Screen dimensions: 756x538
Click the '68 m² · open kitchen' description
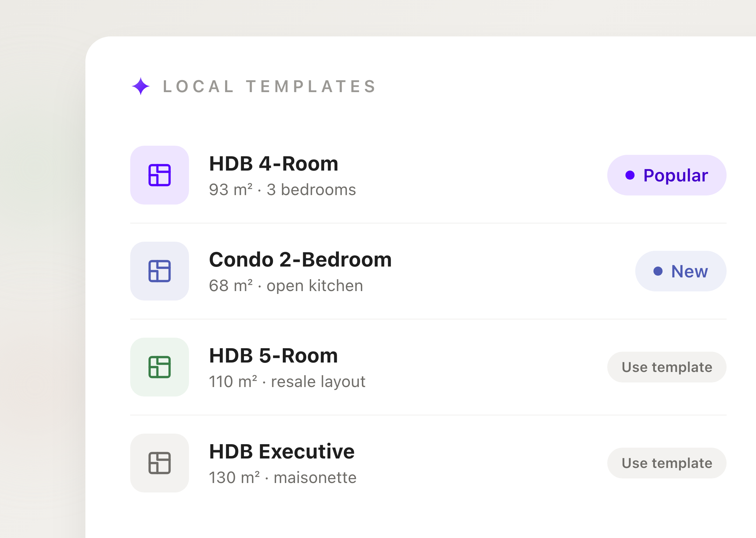click(x=286, y=286)
